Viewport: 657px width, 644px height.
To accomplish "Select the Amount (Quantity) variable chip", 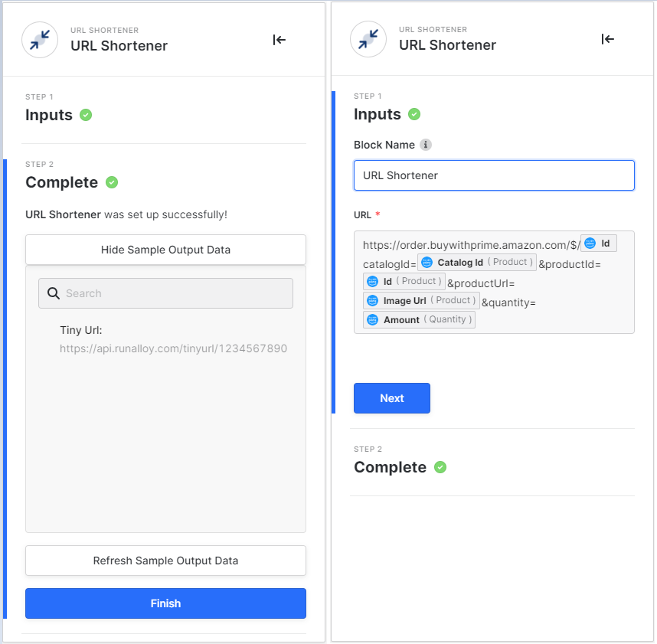I will click(419, 319).
